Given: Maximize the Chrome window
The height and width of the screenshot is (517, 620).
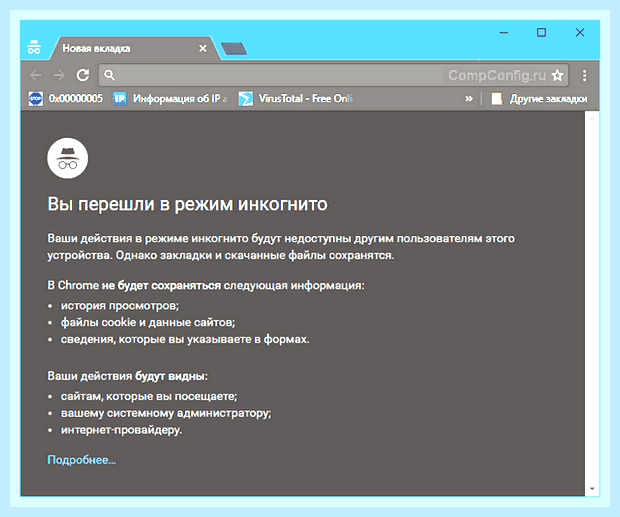Looking at the screenshot, I should [x=541, y=32].
